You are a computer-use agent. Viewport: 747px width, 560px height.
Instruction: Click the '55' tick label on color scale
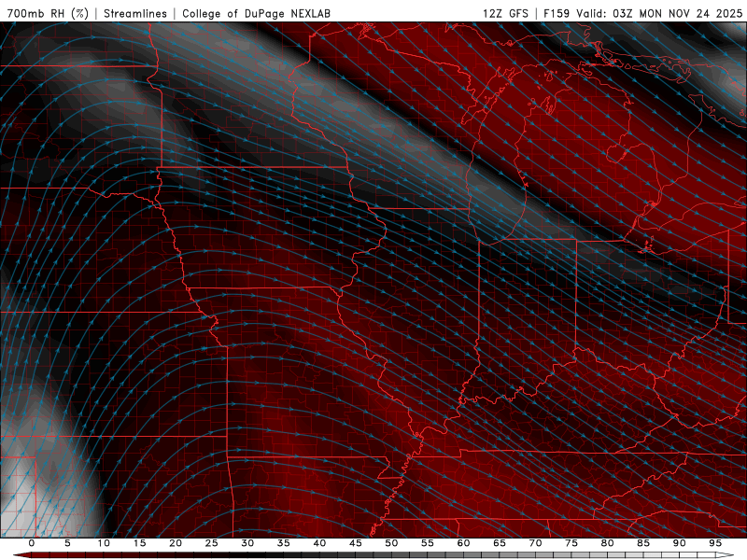pos(428,543)
